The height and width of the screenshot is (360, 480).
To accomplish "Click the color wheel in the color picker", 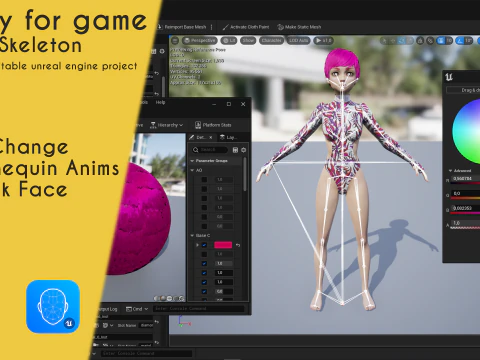I will (467, 131).
